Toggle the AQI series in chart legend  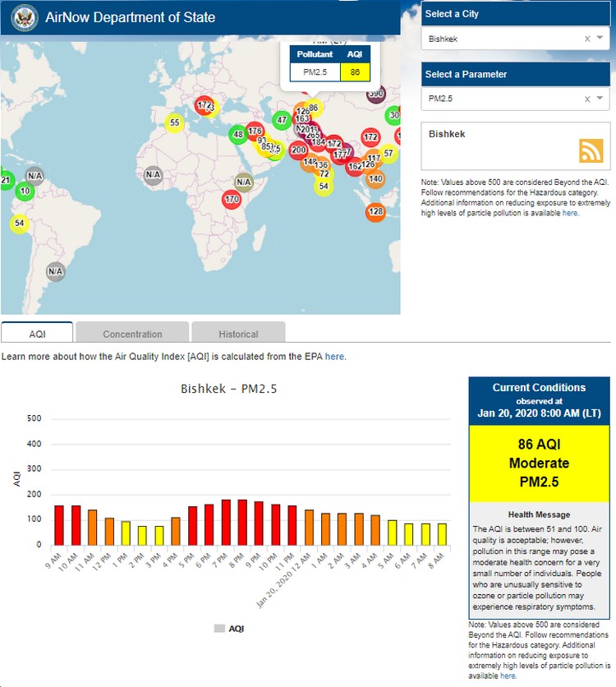pos(229,629)
